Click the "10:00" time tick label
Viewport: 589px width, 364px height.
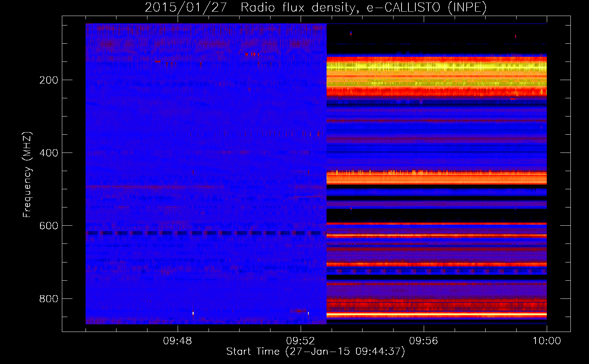tap(547, 341)
